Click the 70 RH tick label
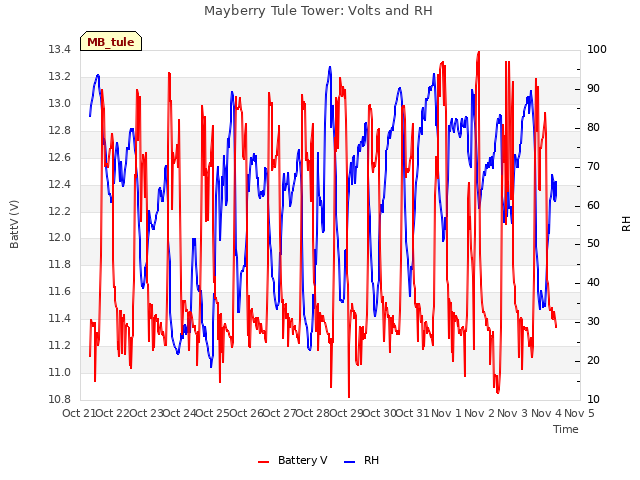640x480 pixels. [593, 167]
